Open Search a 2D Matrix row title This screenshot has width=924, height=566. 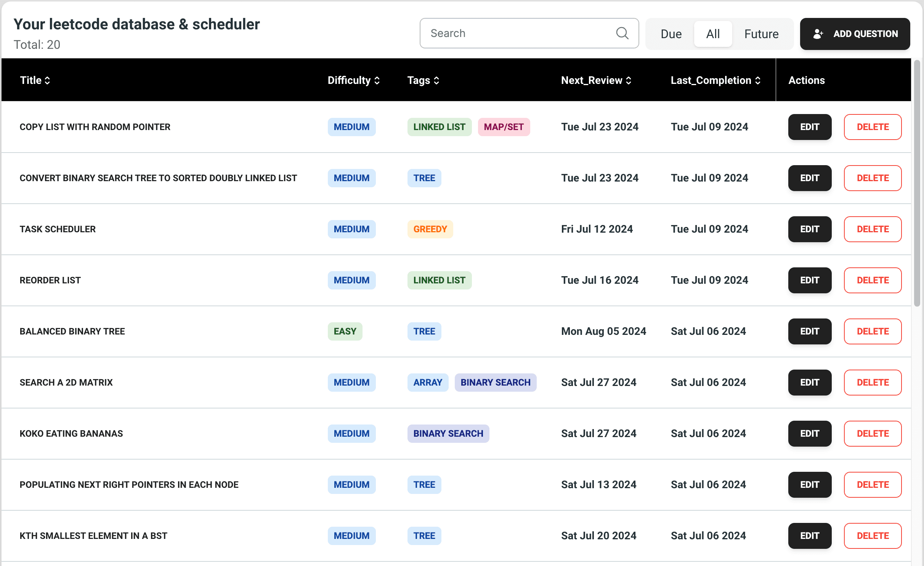66,383
